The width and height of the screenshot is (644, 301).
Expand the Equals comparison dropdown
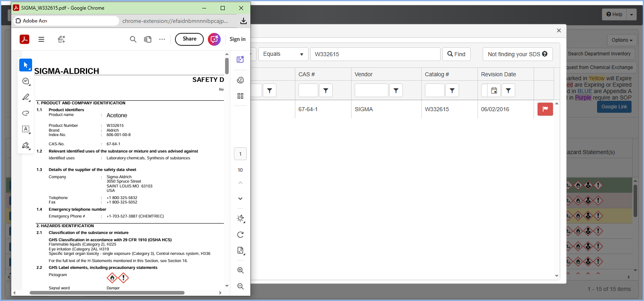[x=283, y=54]
